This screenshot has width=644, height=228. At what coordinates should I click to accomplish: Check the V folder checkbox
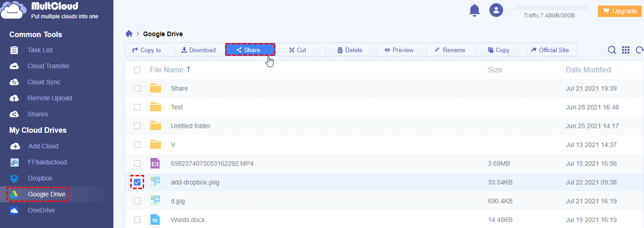(x=137, y=145)
